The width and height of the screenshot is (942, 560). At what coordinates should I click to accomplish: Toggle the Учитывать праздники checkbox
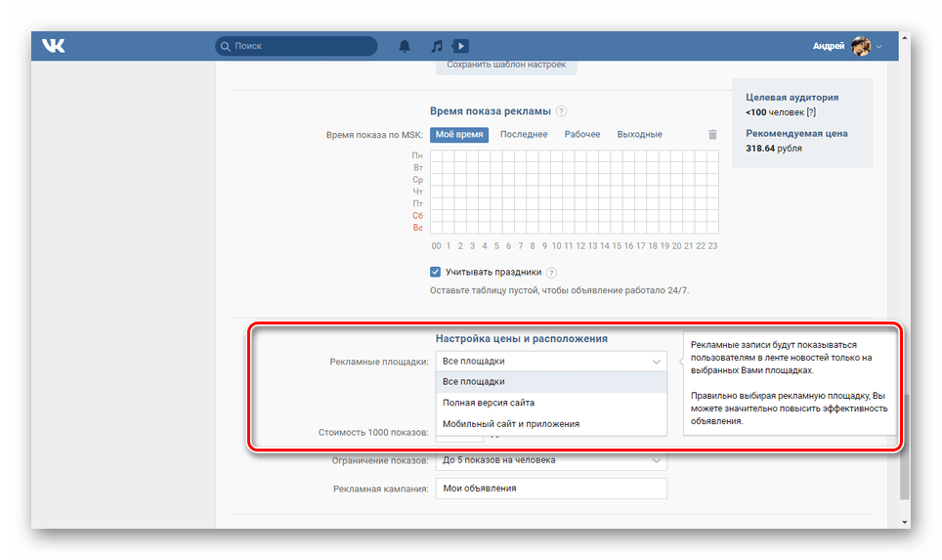pos(436,272)
